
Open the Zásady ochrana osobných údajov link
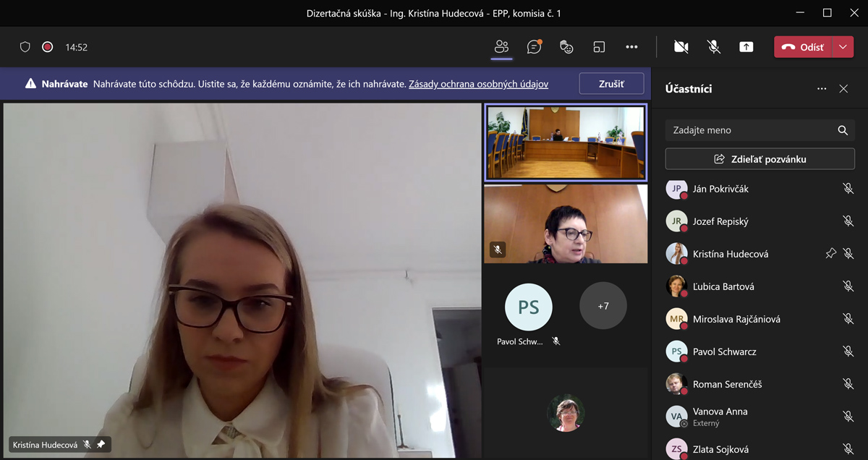click(478, 84)
